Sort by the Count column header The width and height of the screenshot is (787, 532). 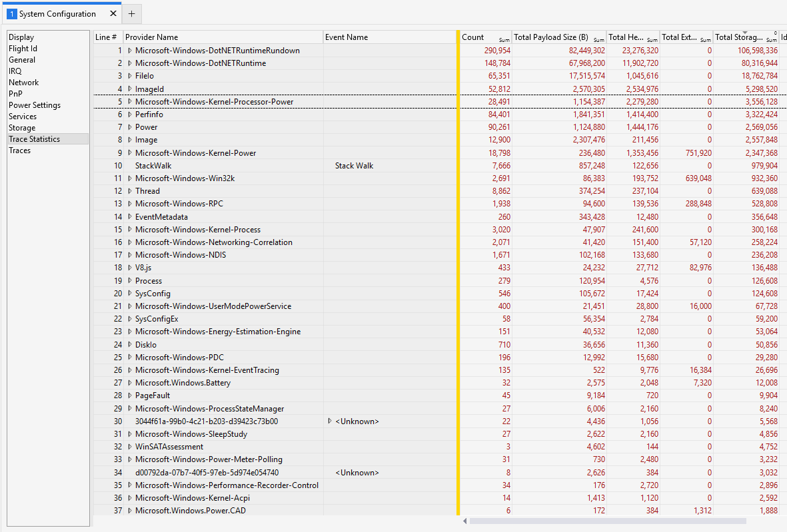485,37
